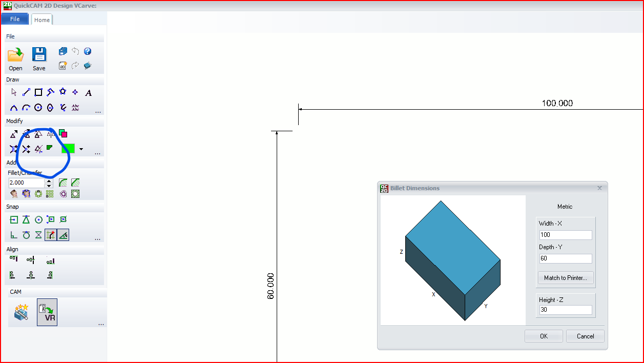Click the VR CNC output icon
This screenshot has width=644, height=363.
(47, 312)
